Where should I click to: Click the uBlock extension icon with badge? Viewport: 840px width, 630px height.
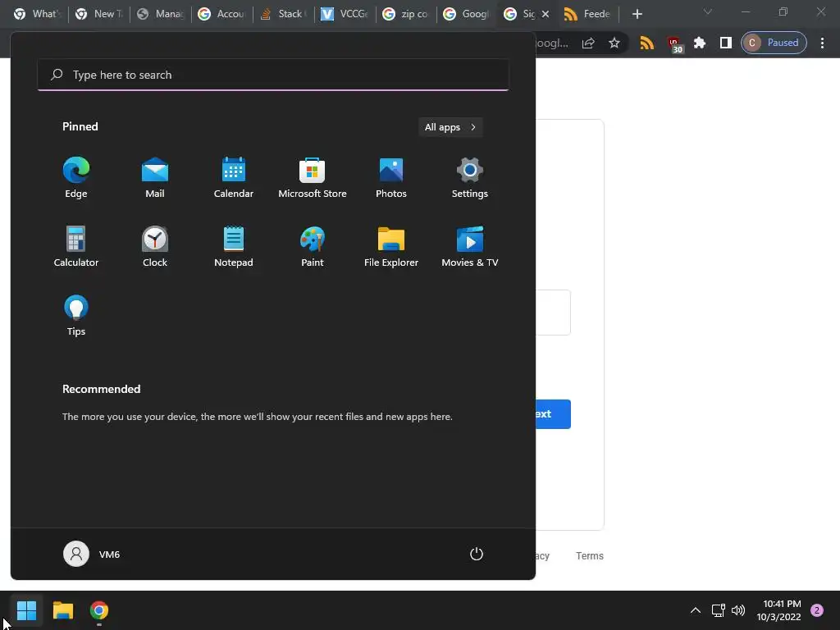click(x=674, y=43)
